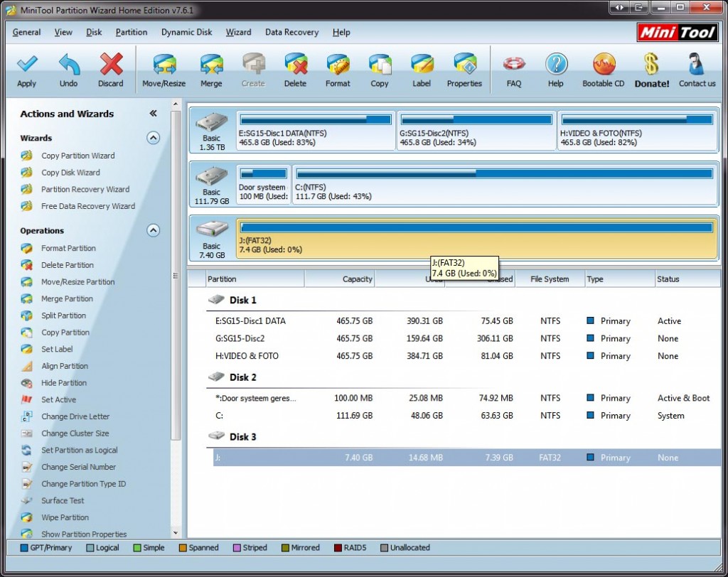Collapse the Actions and Wizards panel
This screenshot has height=577, width=728.
[x=153, y=114]
